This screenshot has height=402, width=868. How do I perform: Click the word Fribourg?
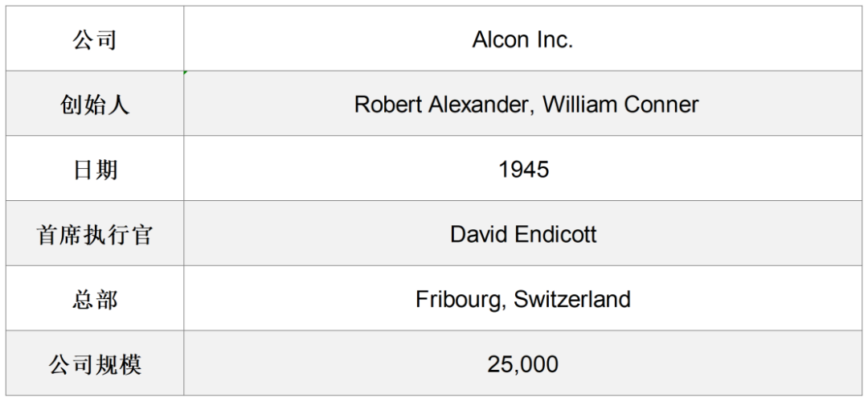coord(459,300)
